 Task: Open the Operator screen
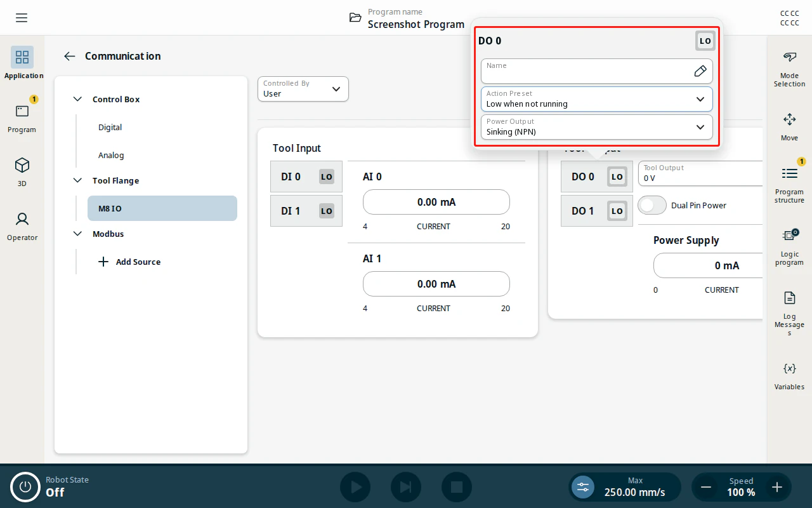tap(22, 225)
